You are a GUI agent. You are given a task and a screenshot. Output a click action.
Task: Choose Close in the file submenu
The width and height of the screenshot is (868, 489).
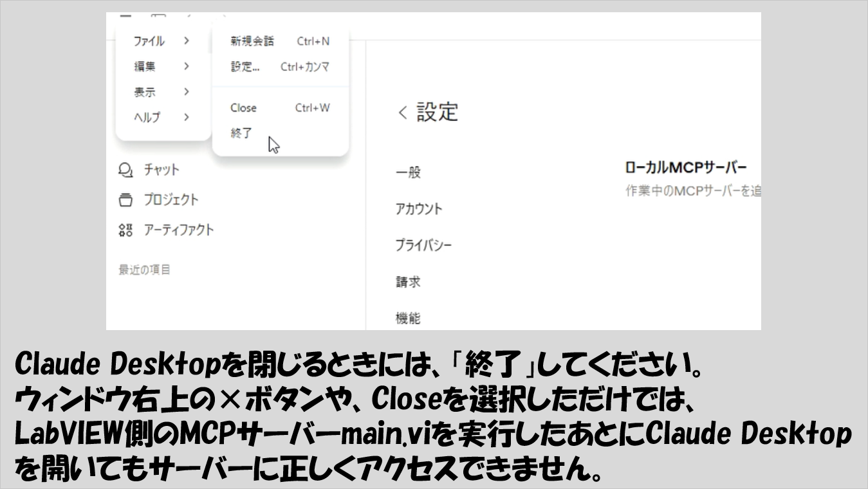point(243,108)
